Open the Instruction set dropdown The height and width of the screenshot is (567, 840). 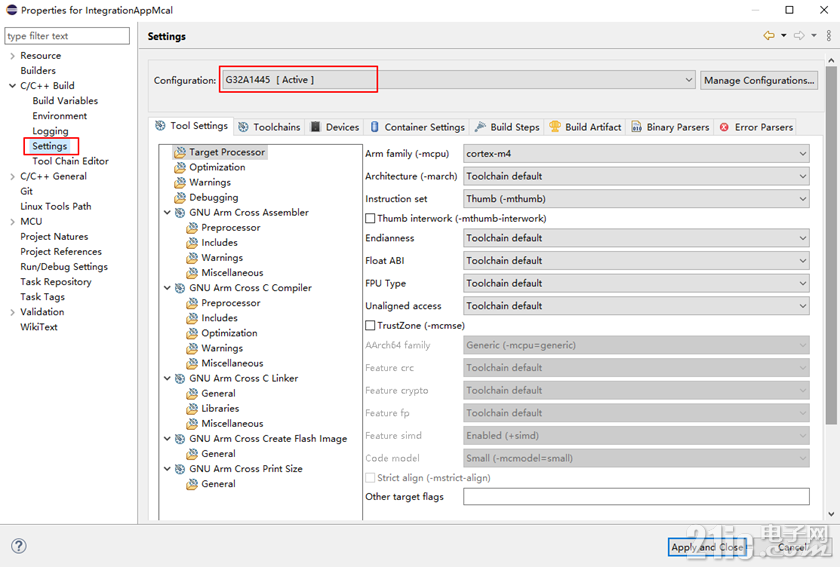(636, 199)
